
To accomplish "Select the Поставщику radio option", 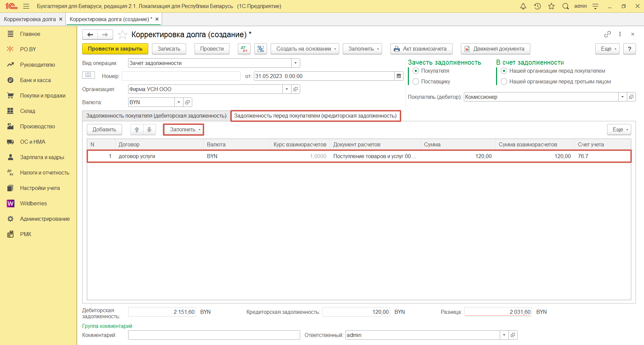I will (x=416, y=82).
